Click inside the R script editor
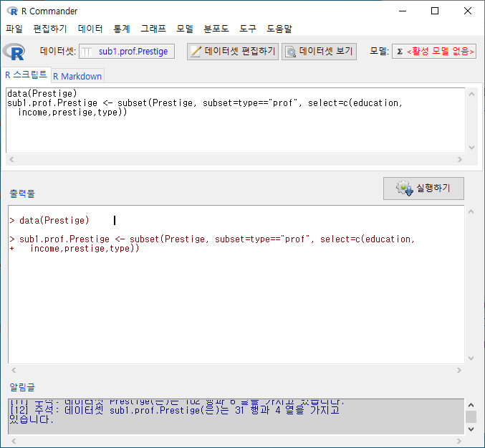The width and height of the screenshot is (485, 448). (236, 120)
